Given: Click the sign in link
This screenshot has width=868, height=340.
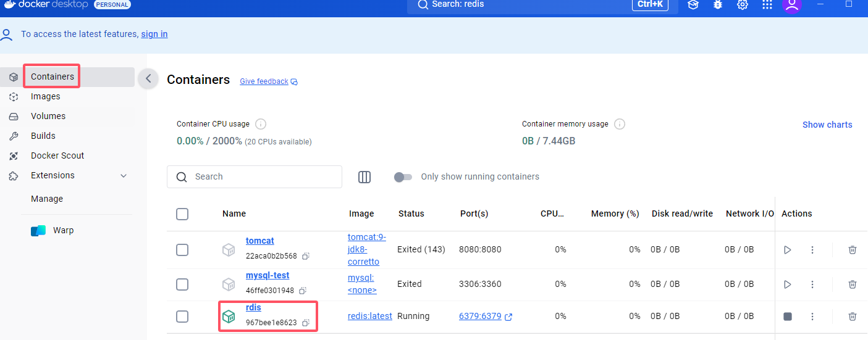Looking at the screenshot, I should pos(154,34).
